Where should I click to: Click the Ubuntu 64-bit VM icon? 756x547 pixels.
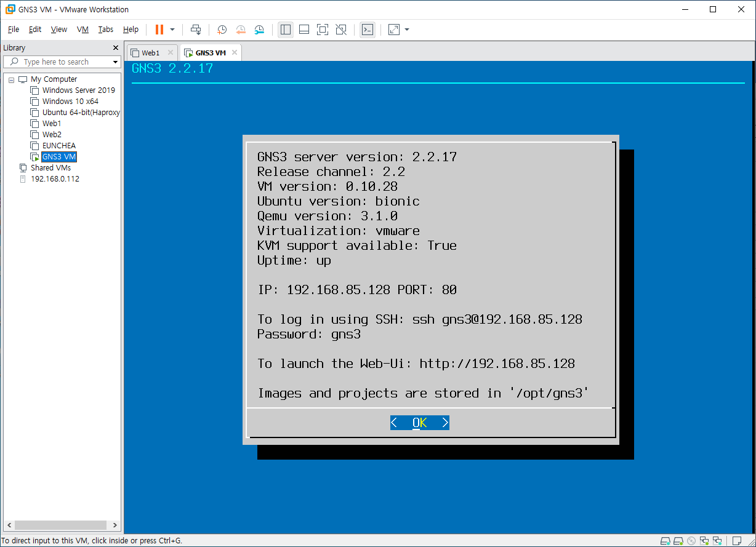(x=34, y=113)
